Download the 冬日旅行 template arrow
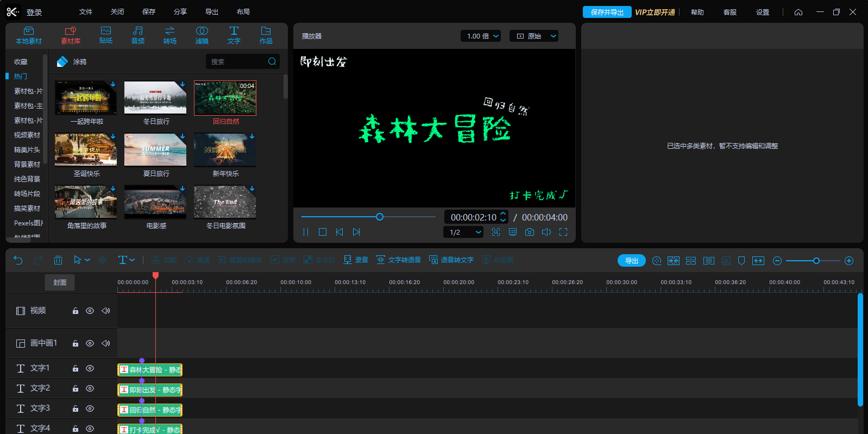 click(183, 84)
